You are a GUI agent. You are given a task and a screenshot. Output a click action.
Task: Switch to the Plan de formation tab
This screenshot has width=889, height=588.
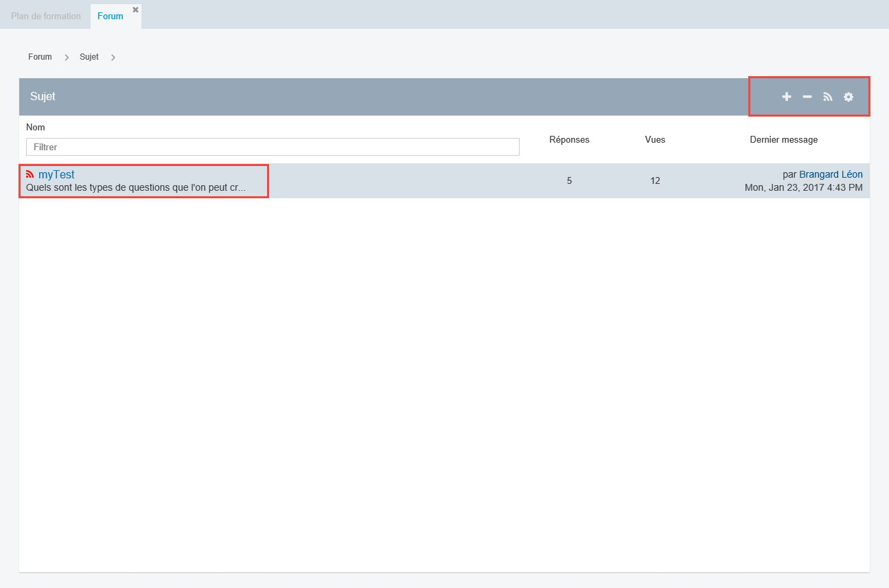[45, 16]
